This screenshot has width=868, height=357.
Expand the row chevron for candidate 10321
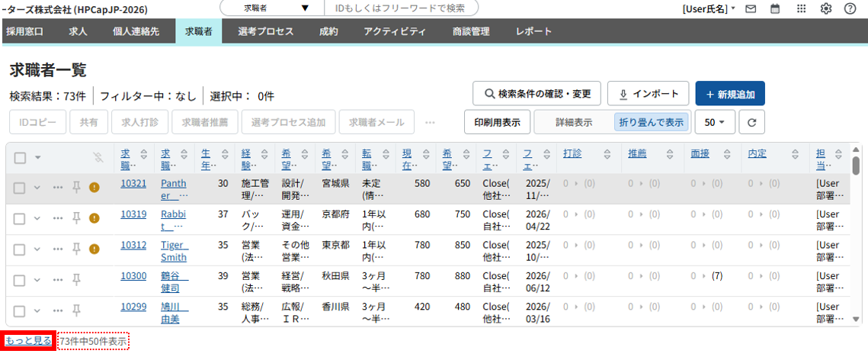37,188
